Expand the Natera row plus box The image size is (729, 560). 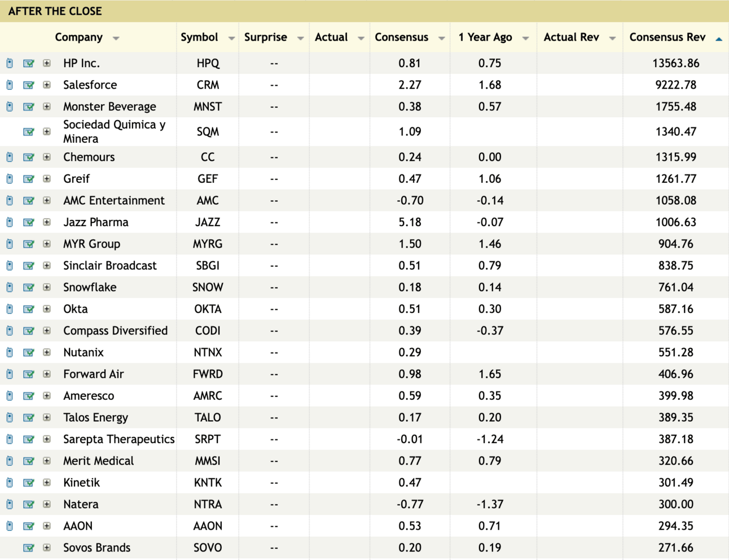47,505
